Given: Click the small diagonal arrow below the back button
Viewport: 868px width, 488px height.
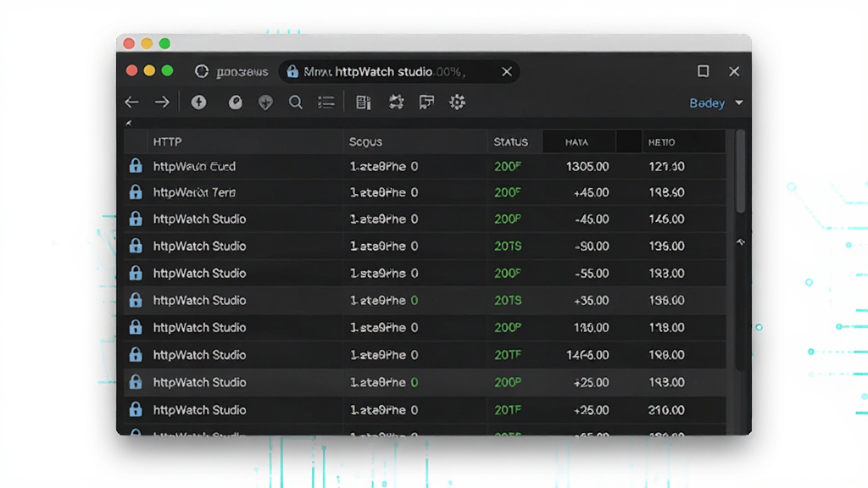Looking at the screenshot, I should 129,123.
